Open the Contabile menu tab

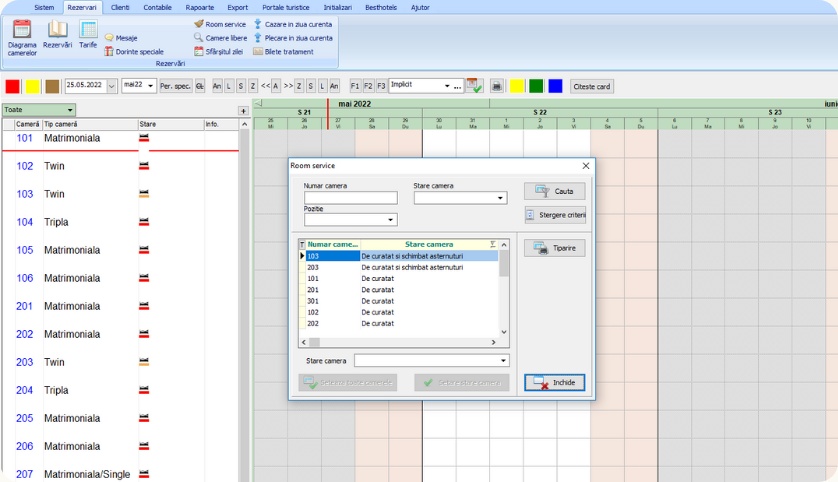157,7
